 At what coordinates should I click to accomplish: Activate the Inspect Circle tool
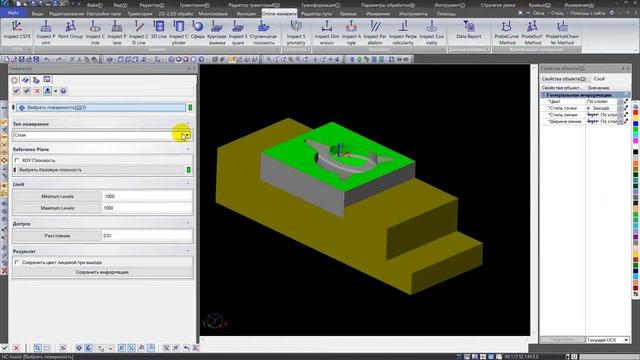95,32
